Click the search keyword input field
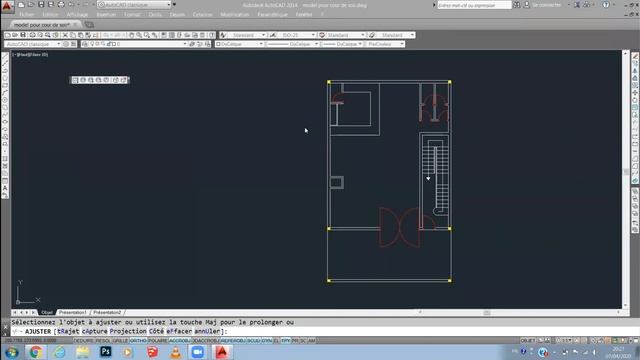The image size is (640, 360). 474,5
